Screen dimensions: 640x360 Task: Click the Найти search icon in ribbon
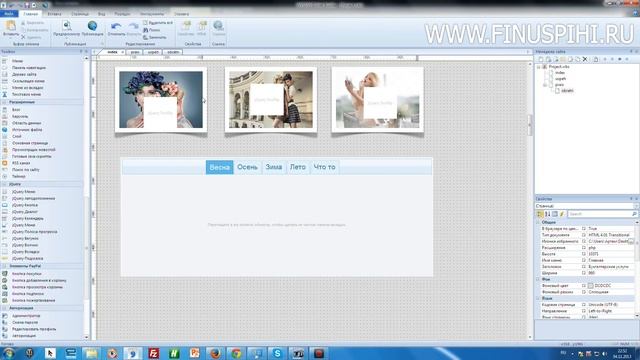[x=145, y=30]
